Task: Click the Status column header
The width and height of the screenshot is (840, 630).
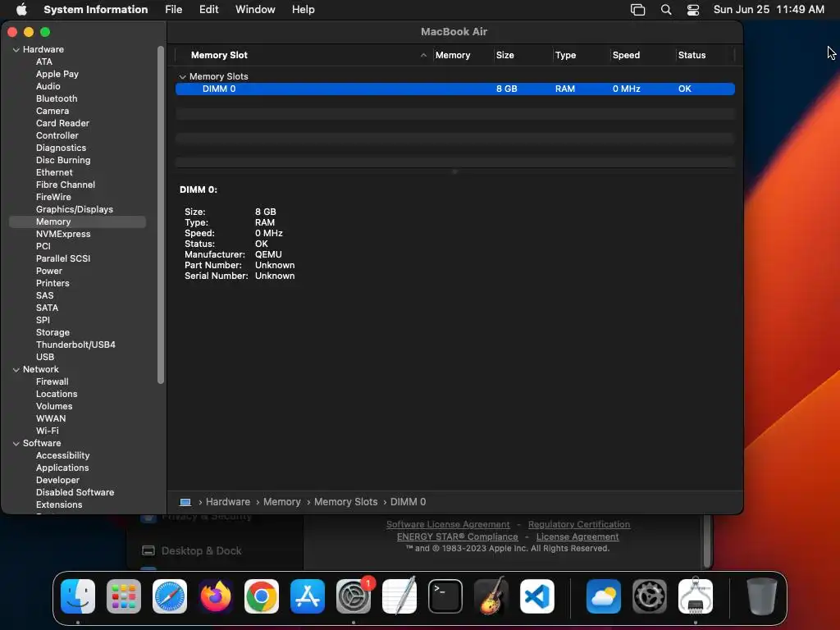Action: pos(692,55)
